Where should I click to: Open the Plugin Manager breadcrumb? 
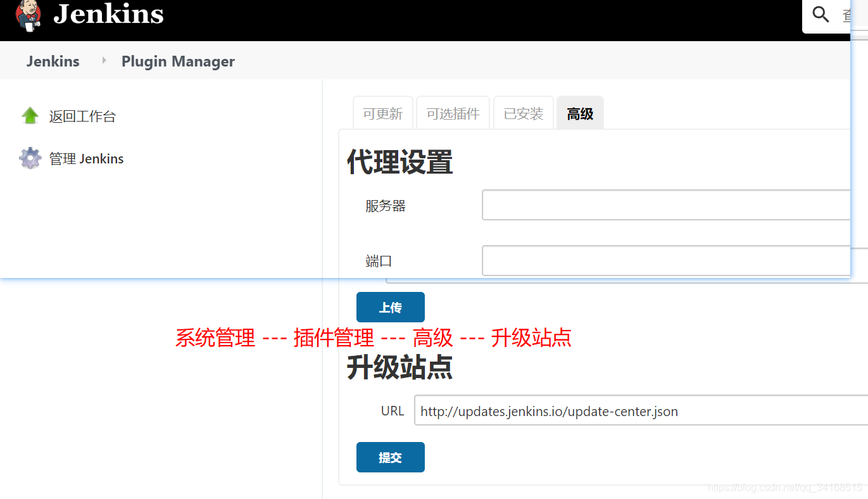(x=178, y=61)
